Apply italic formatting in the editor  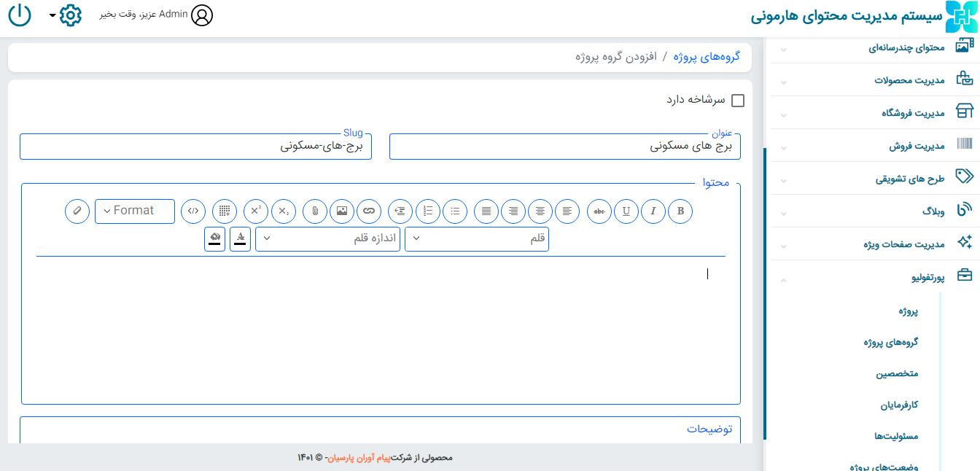653,211
